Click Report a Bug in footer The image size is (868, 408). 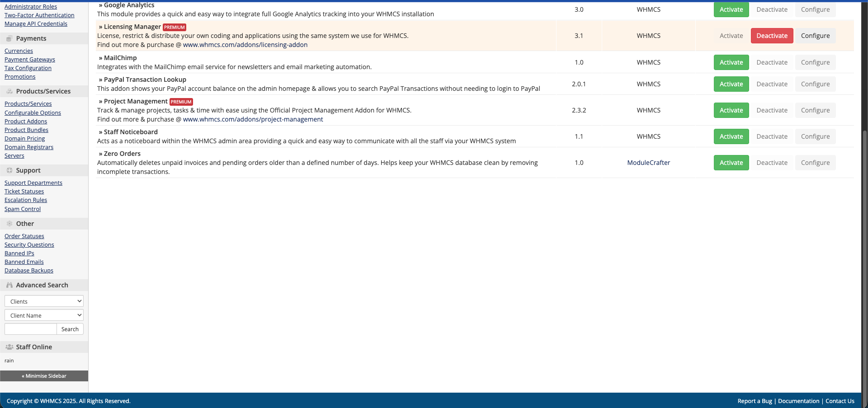coord(755,401)
